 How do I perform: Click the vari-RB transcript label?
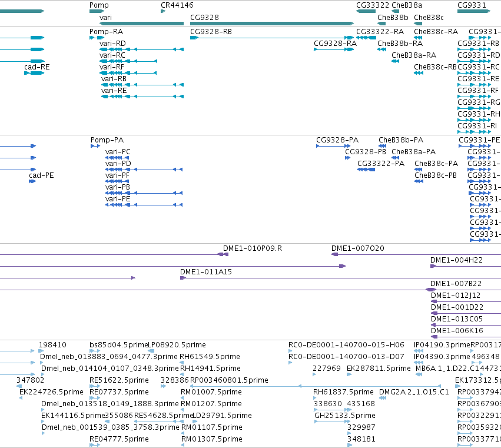tap(114, 79)
